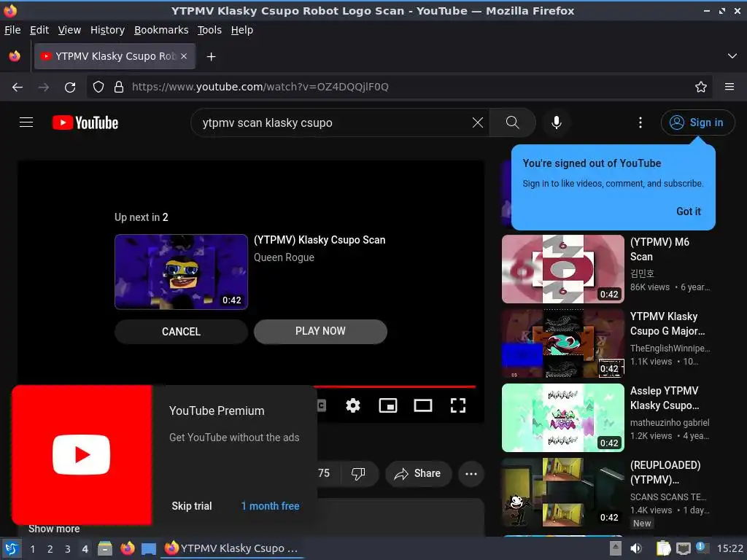Switch to theater mode

coord(423,405)
